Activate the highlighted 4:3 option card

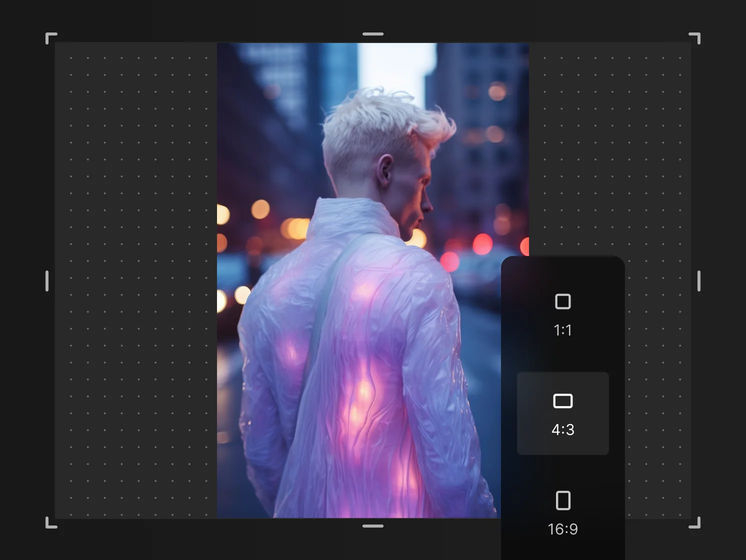pos(562,413)
